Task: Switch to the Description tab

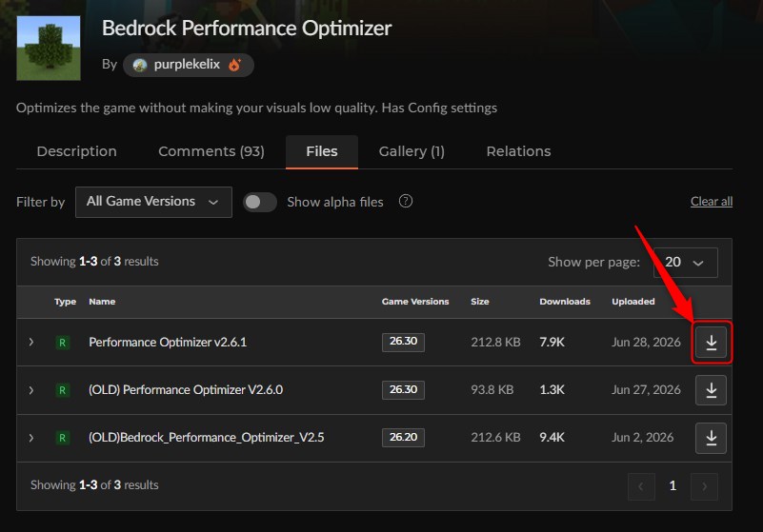Action: coord(77,151)
